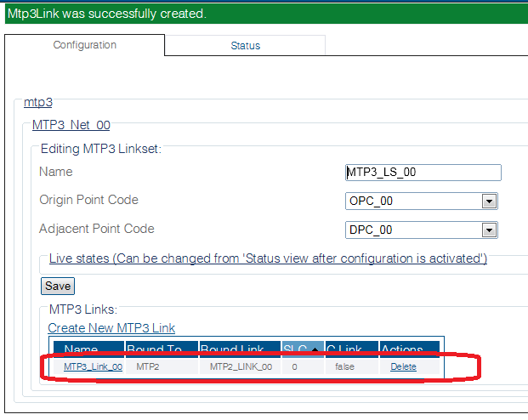Expand the Origin Point Code dropdown
Image resolution: width=528 pixels, height=420 pixels.
pyautogui.click(x=489, y=201)
